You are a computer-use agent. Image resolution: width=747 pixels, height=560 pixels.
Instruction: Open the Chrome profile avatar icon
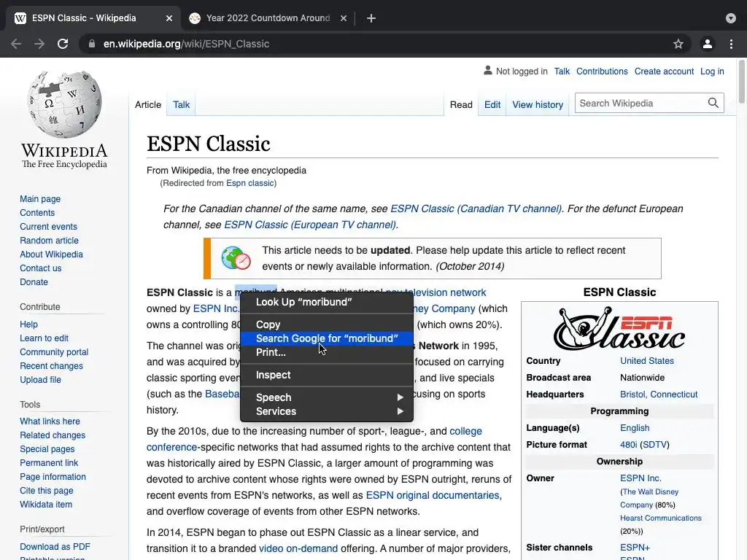[x=708, y=44]
